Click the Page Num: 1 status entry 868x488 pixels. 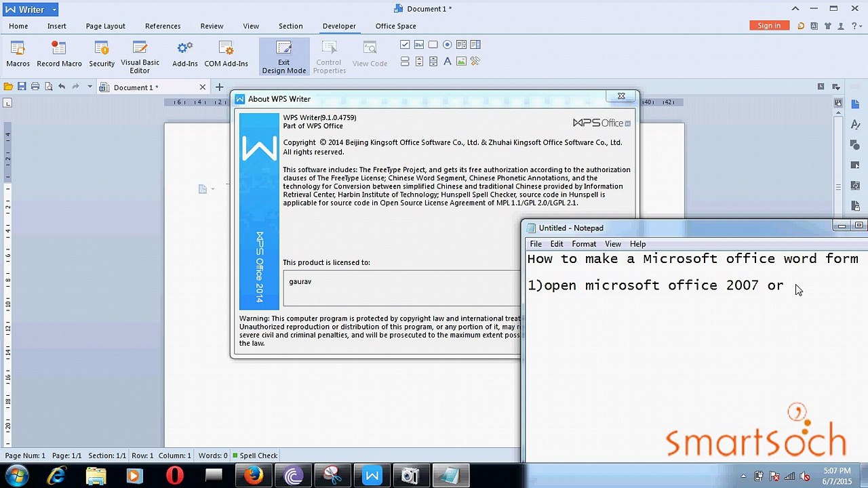[x=25, y=455]
